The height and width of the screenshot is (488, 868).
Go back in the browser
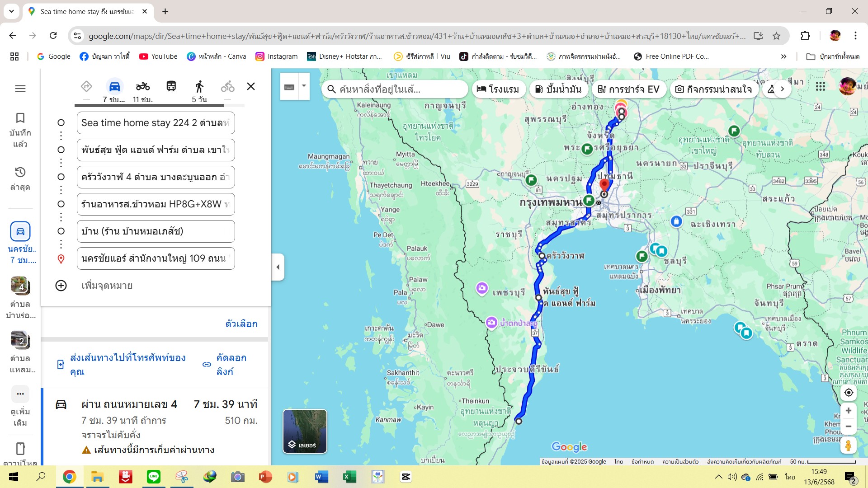click(x=13, y=36)
